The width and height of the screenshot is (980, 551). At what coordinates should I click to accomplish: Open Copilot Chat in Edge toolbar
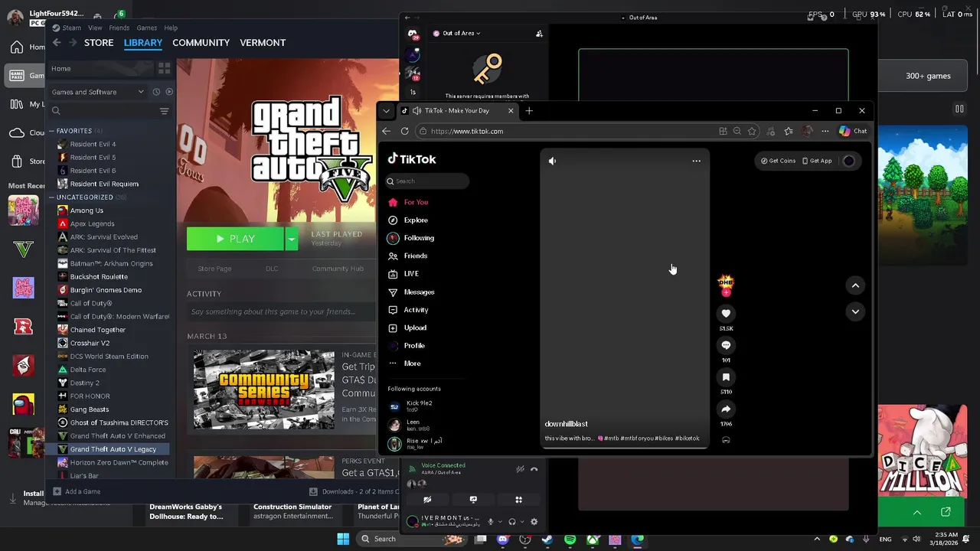click(853, 131)
